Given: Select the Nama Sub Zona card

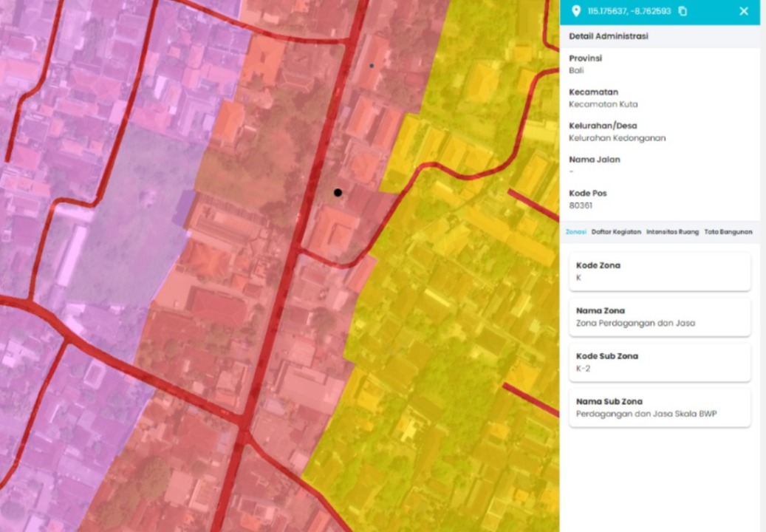Looking at the screenshot, I should pos(660,407).
